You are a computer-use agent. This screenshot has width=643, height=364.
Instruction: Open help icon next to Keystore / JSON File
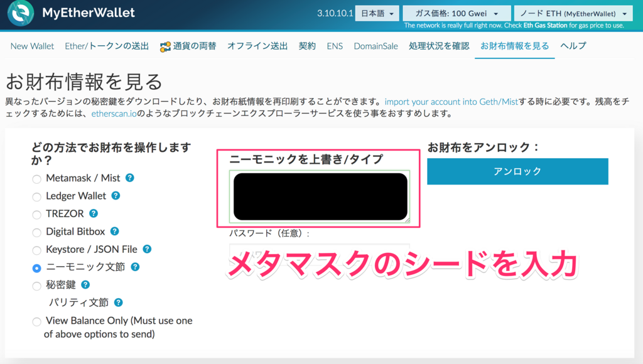point(147,249)
